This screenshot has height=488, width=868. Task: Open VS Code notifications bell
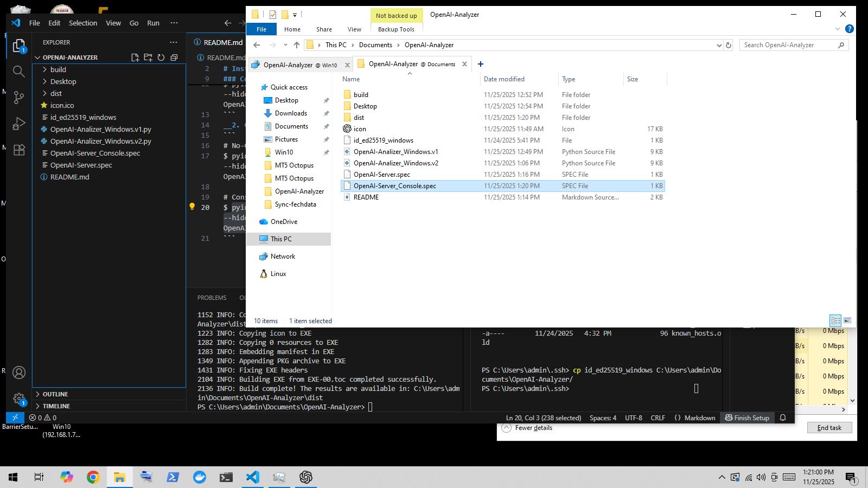tap(783, 418)
